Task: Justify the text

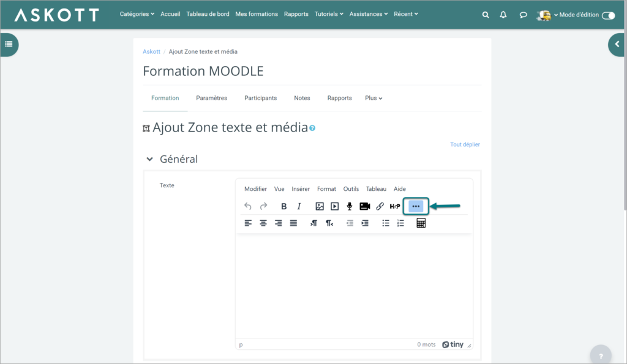Action: pos(293,223)
